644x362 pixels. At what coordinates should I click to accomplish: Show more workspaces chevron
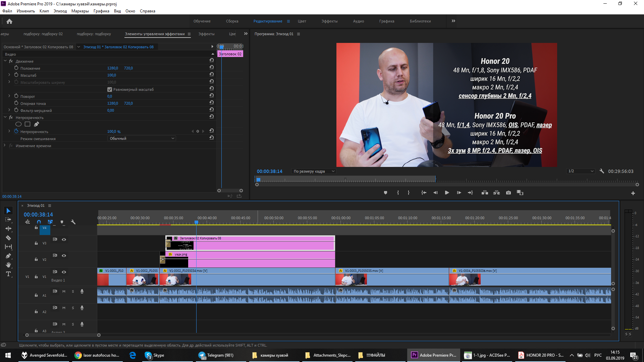[453, 21]
